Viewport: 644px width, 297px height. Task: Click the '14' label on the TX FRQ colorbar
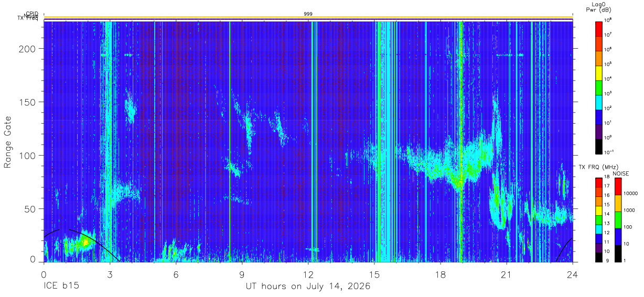pos(607,214)
